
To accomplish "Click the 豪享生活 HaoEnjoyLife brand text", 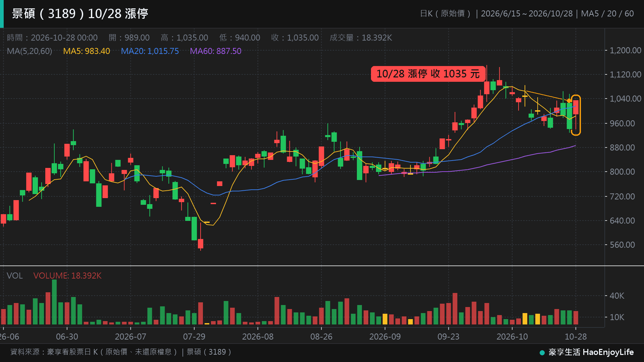I will point(591,352).
